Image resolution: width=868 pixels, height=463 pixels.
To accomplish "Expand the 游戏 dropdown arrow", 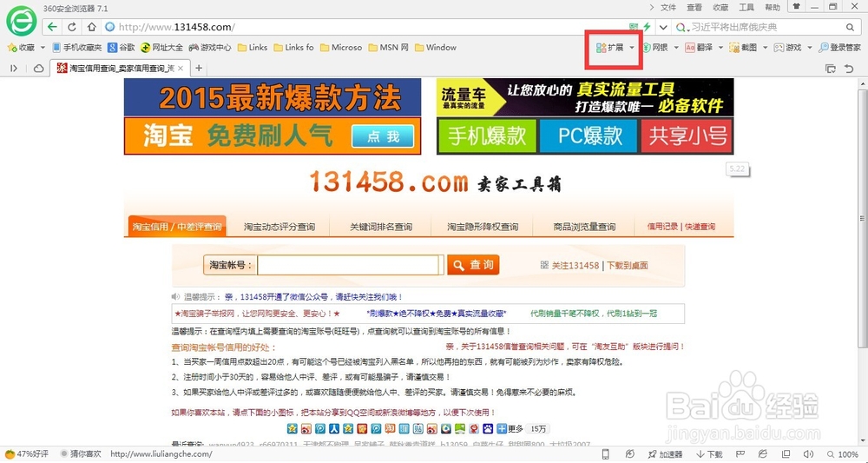I will coord(809,48).
